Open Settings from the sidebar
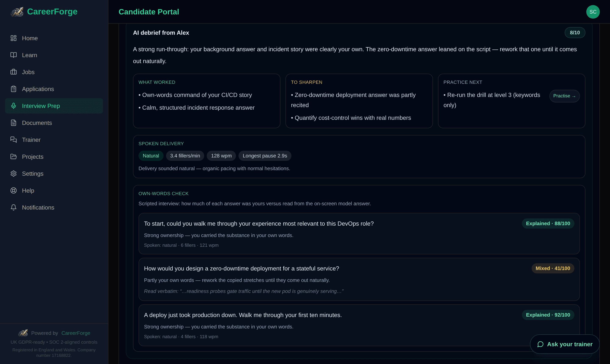 (54, 173)
